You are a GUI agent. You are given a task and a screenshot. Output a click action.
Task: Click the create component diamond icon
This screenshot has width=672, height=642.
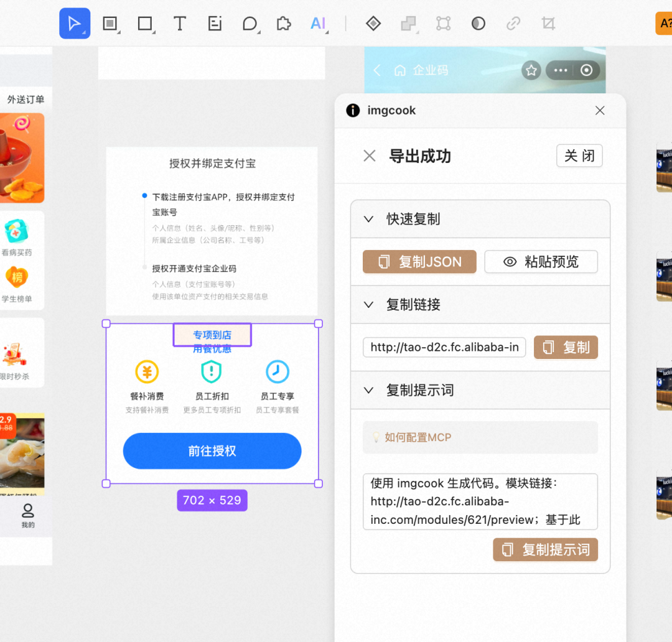(373, 24)
